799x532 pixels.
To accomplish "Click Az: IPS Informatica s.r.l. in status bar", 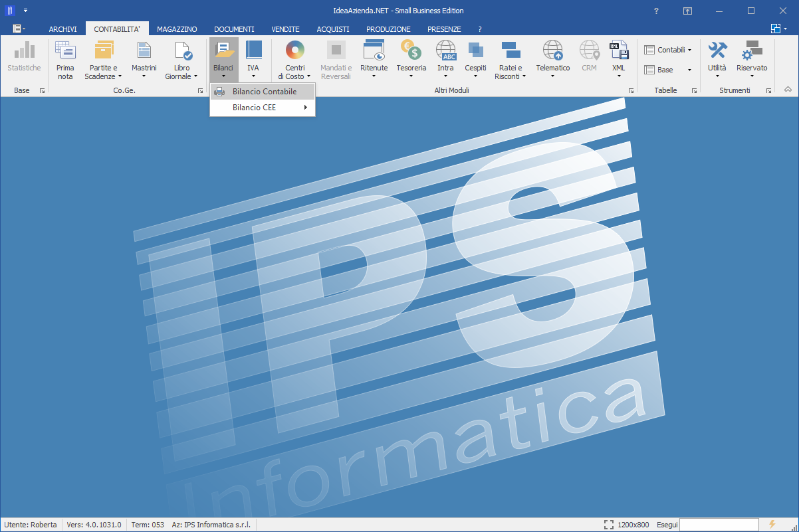I will (x=211, y=525).
